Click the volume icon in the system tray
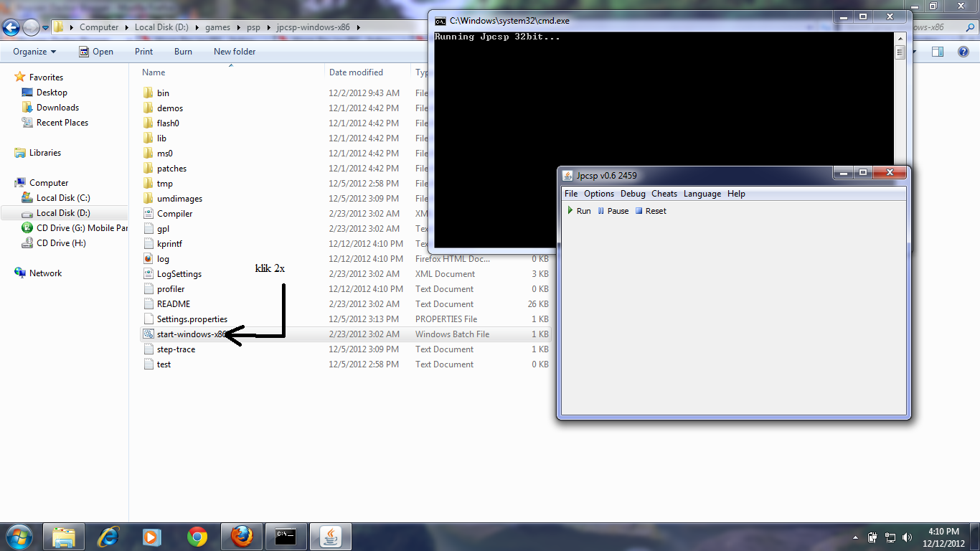The width and height of the screenshot is (980, 551). click(x=907, y=537)
